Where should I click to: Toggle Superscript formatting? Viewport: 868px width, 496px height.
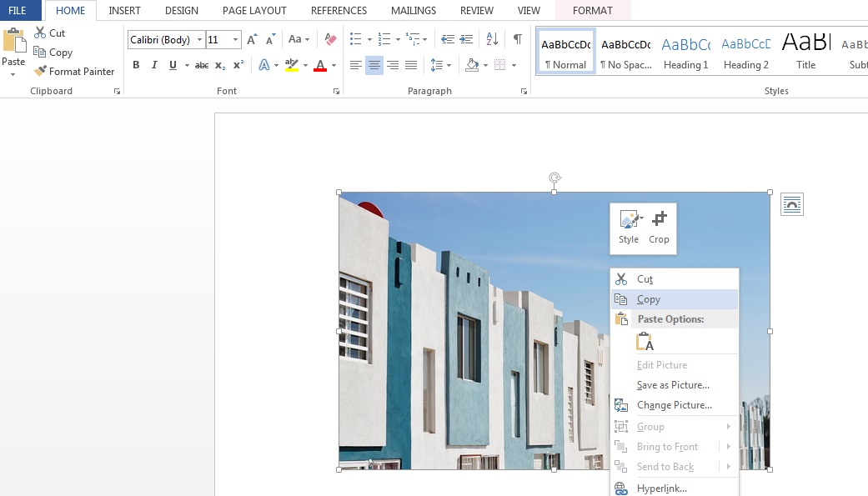click(x=238, y=65)
